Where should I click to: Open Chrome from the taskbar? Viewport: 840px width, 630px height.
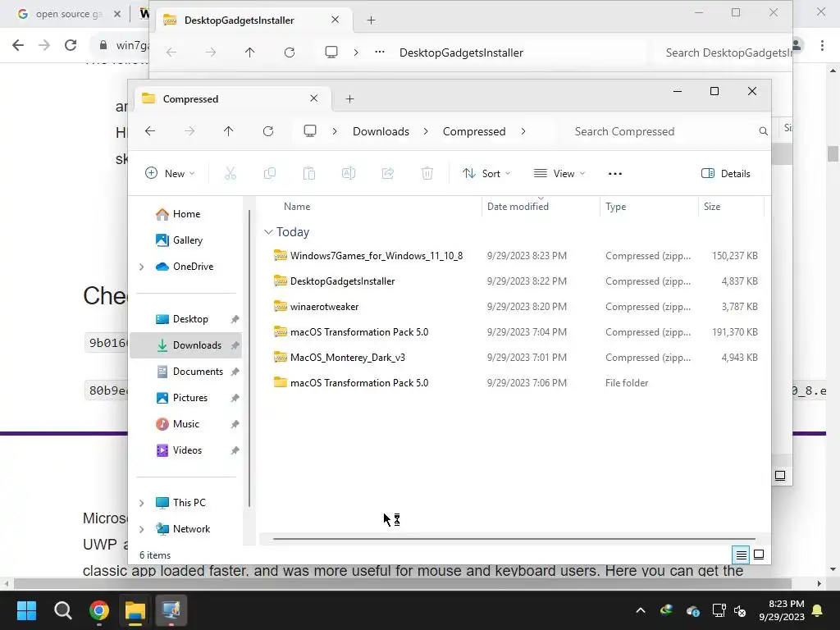(99, 610)
